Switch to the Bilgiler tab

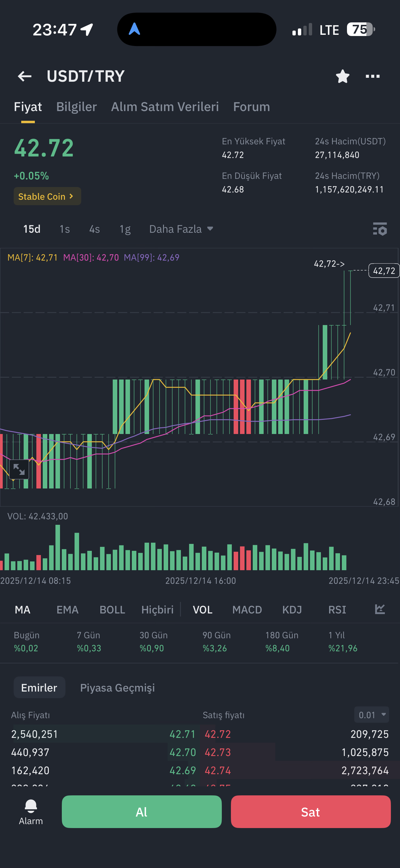point(77,107)
